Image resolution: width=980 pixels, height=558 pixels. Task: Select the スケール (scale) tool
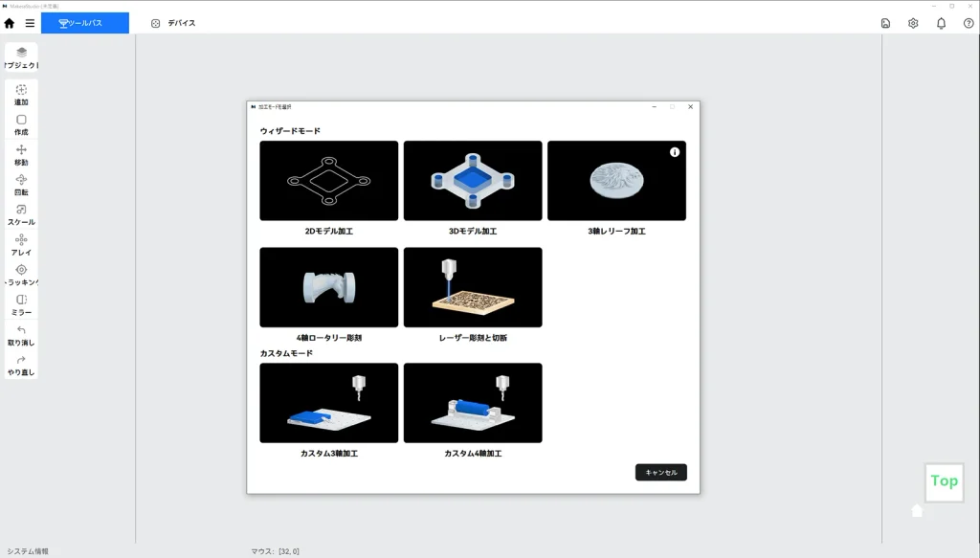coord(21,215)
